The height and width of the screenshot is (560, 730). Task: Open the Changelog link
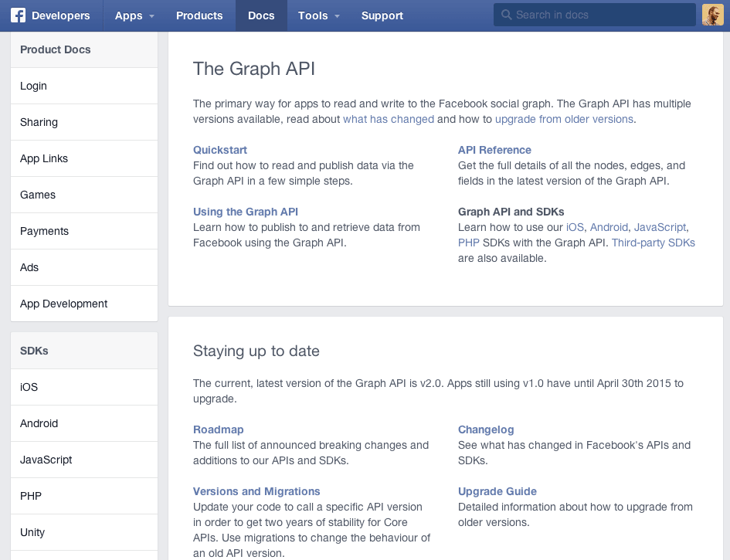click(x=486, y=429)
